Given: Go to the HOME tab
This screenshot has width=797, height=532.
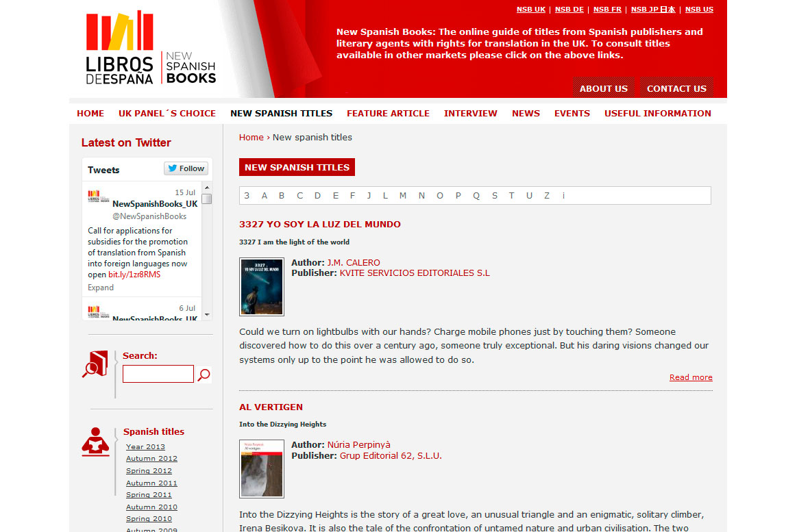Looking at the screenshot, I should click(90, 113).
